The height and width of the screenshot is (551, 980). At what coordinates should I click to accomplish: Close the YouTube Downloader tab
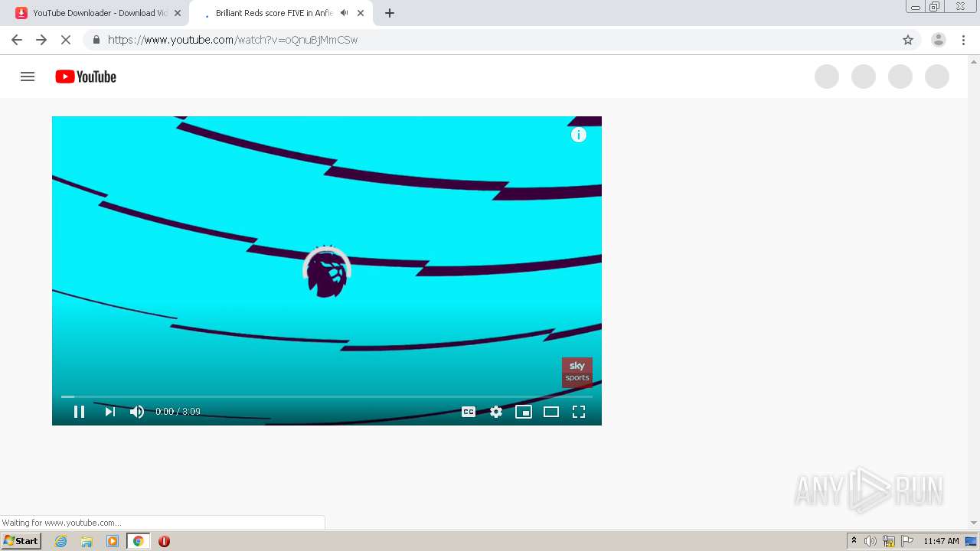178,13
